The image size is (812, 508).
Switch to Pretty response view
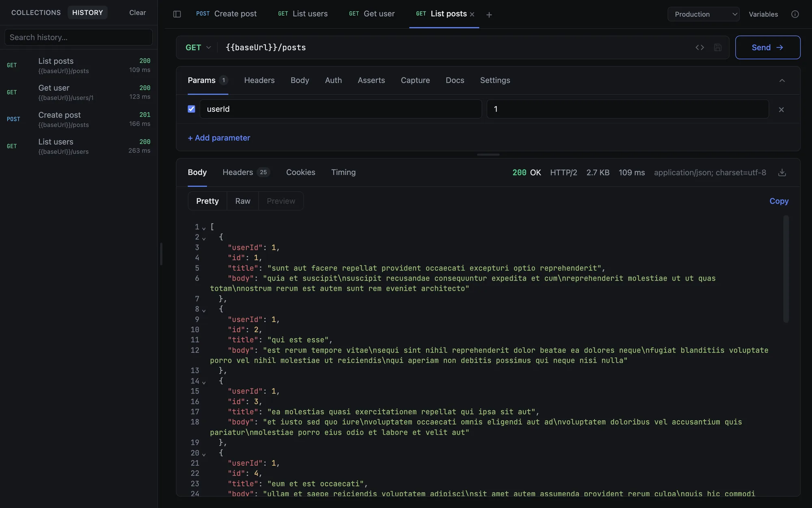[207, 201]
